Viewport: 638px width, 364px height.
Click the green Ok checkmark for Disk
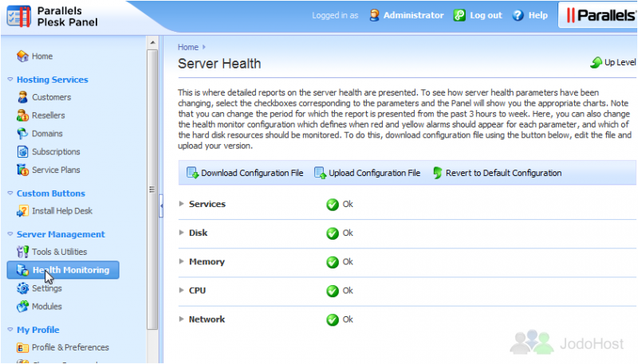333,233
